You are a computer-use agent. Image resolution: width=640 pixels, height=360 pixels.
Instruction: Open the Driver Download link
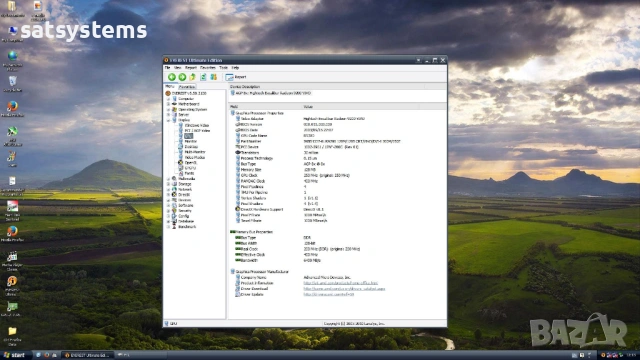click(x=344, y=289)
